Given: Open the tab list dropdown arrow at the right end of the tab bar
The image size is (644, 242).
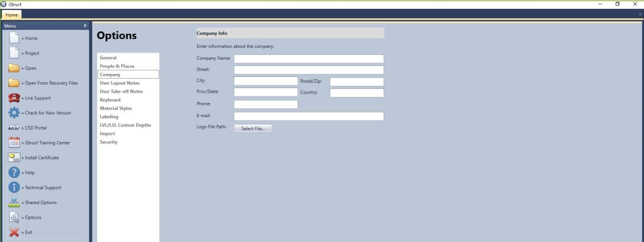Looking at the screenshot, I should tap(640, 14).
